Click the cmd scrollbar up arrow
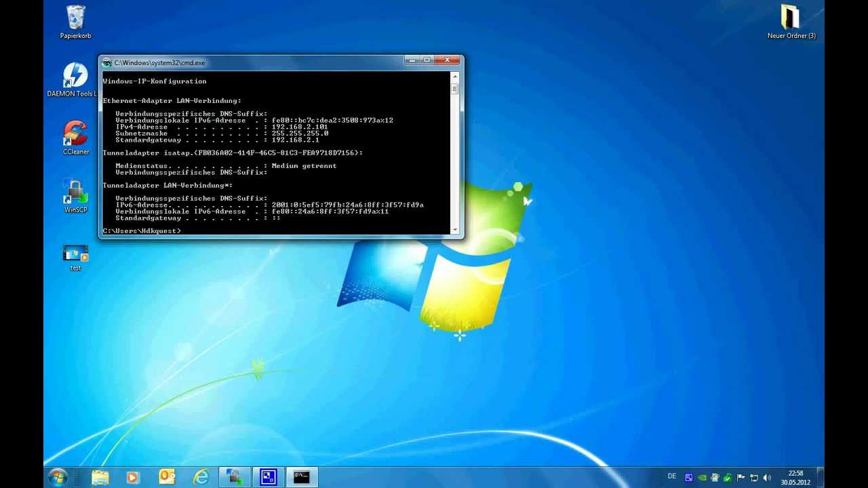This screenshot has width=868, height=488. [x=455, y=77]
